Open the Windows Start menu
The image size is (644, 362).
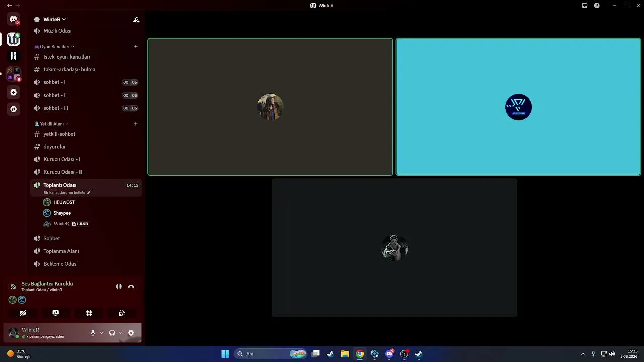point(225,354)
